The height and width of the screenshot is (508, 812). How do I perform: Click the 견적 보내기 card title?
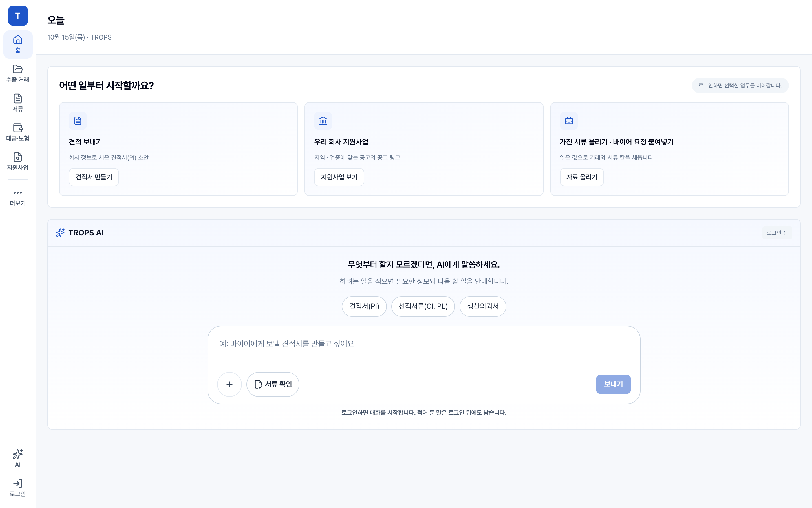click(85, 142)
